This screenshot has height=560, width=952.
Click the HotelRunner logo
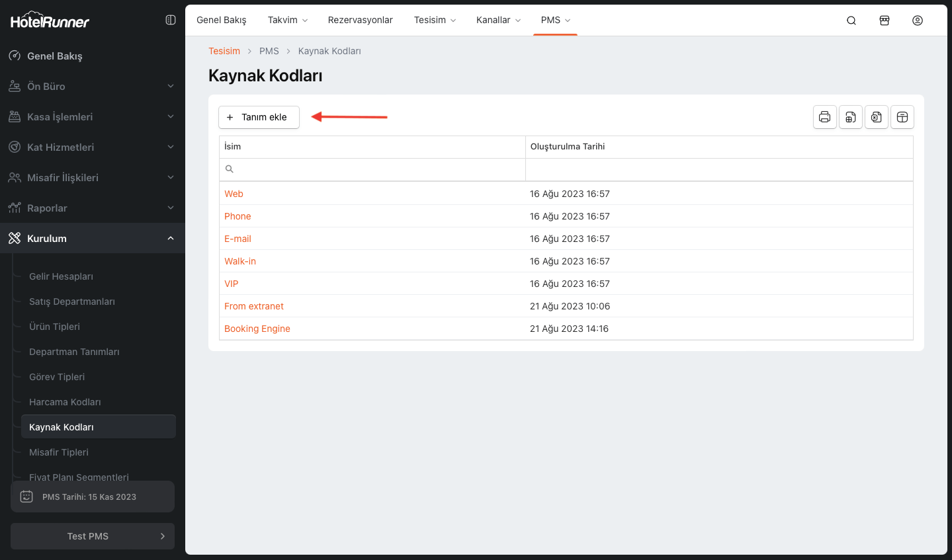pos(50,21)
